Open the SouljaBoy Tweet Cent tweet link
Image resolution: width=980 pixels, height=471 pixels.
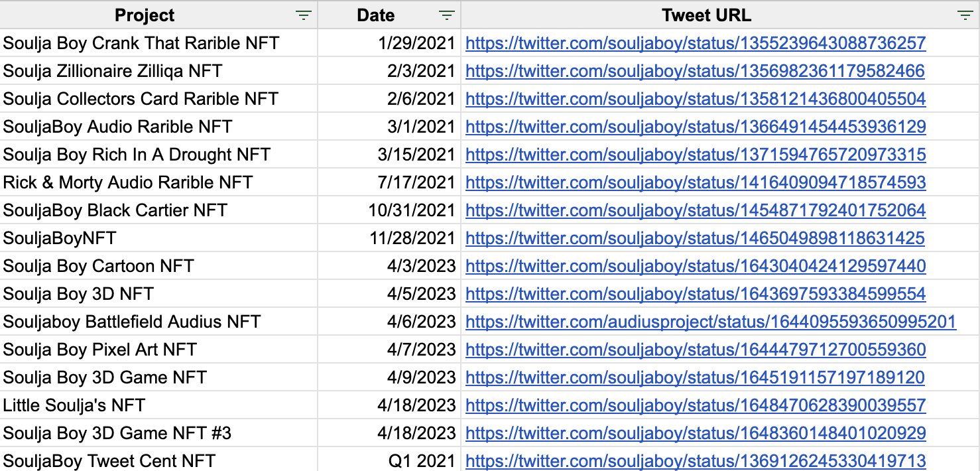click(x=696, y=461)
